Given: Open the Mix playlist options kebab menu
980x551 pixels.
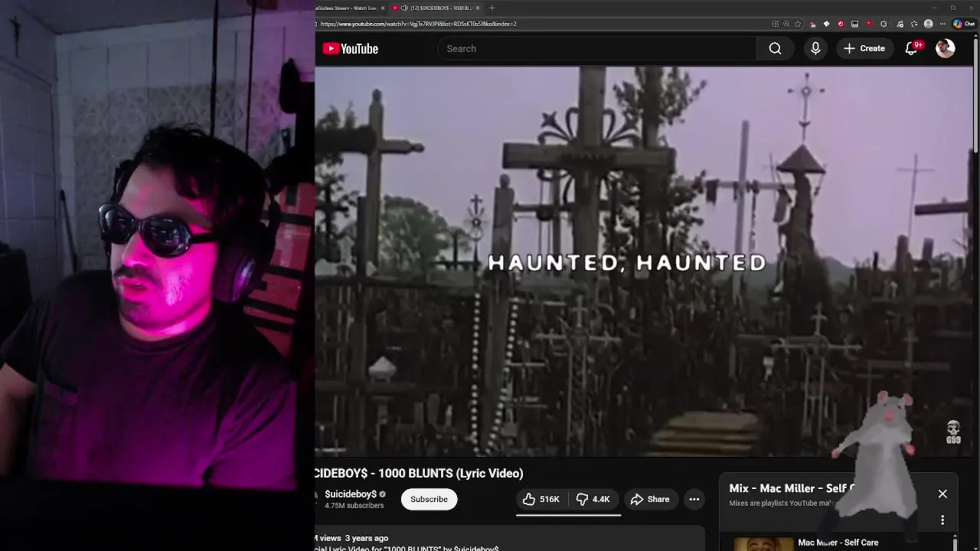Looking at the screenshot, I should tap(942, 520).
